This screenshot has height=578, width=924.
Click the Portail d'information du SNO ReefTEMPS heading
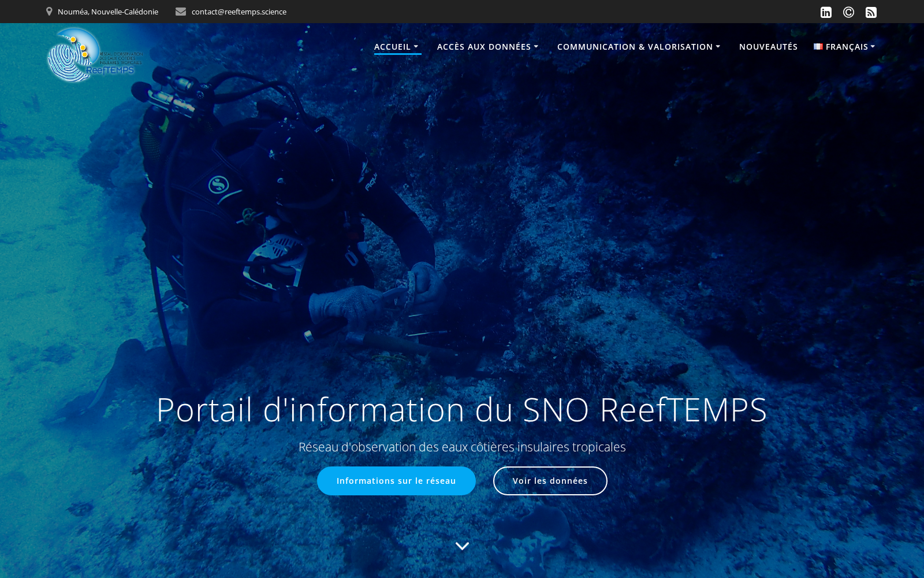[462, 410]
